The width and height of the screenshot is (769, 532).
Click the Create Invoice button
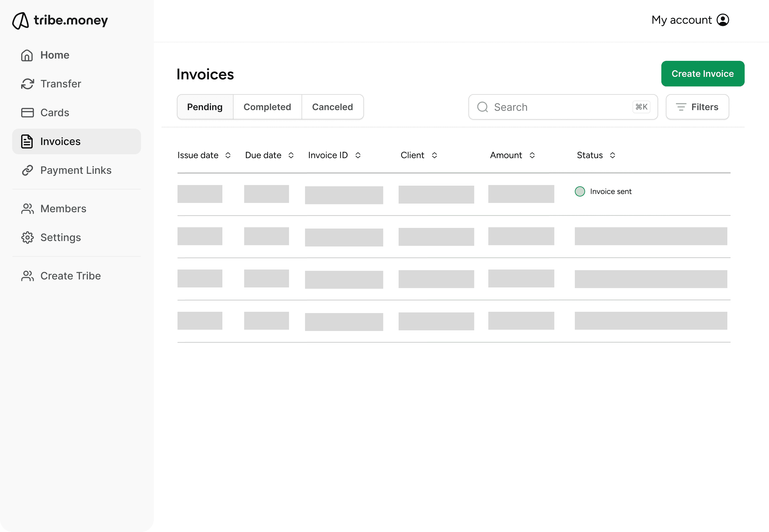coord(703,74)
